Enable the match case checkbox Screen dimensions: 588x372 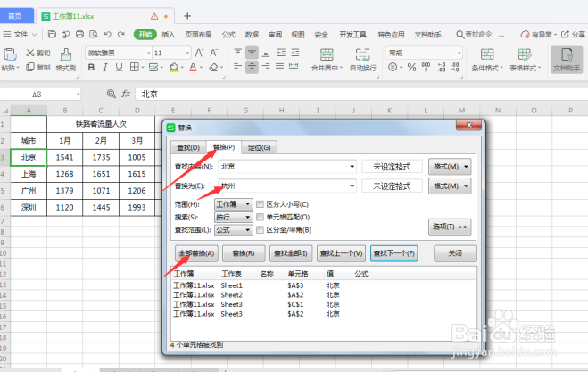point(260,204)
